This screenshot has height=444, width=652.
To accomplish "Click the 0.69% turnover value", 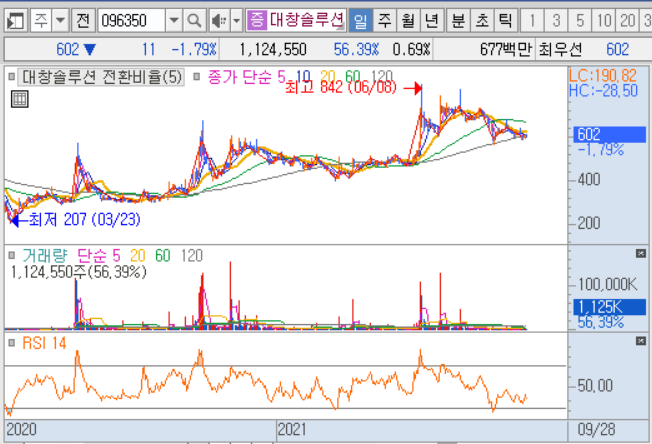I will pos(411,50).
